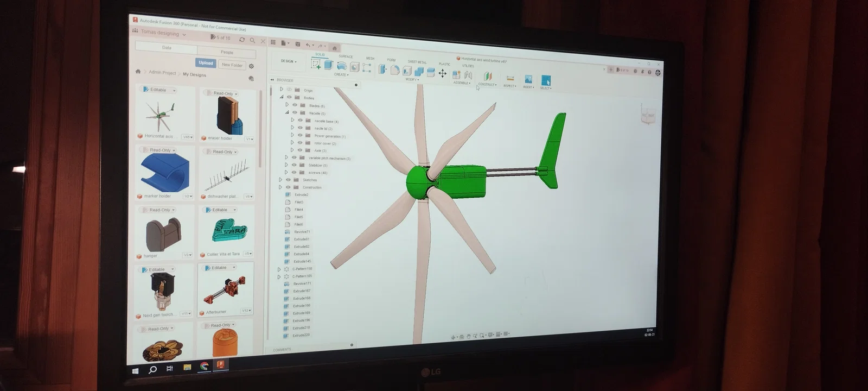The width and height of the screenshot is (868, 391).
Task: Open the MODIFY menu label
Action: pos(412,80)
